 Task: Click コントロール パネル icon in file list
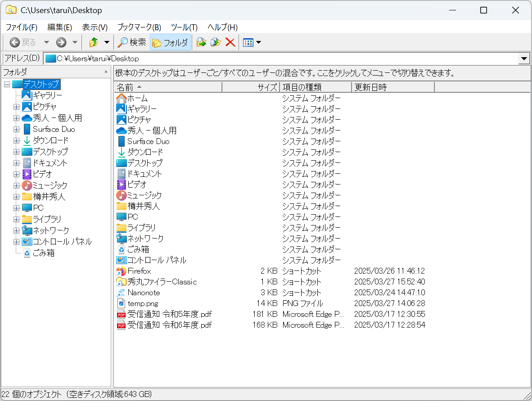(121, 260)
